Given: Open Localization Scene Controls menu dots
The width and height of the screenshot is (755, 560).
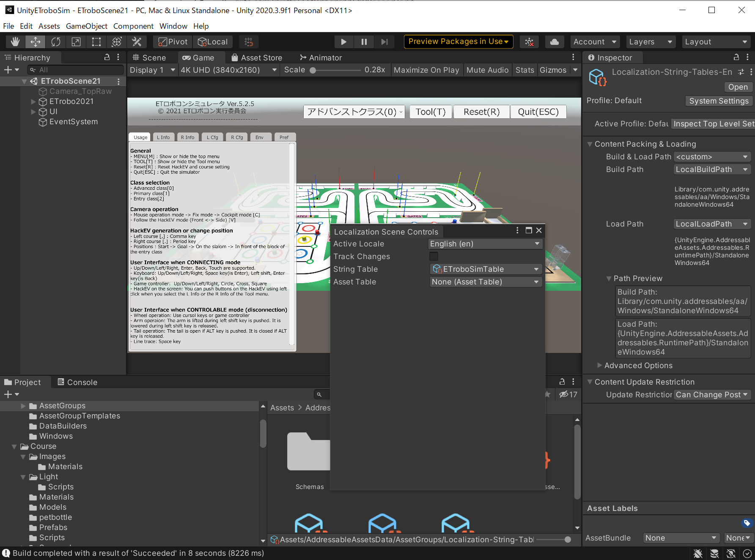Looking at the screenshot, I should tap(517, 230).
